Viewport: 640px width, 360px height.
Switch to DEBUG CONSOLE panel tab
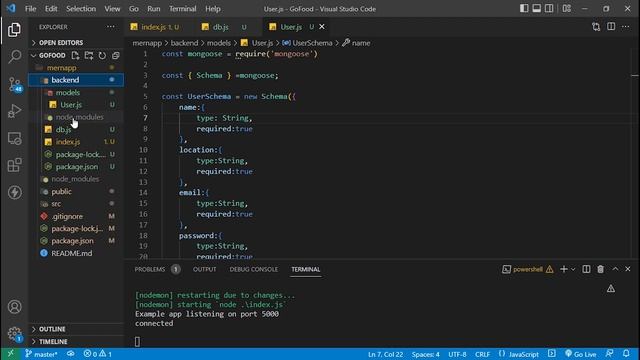(x=253, y=269)
